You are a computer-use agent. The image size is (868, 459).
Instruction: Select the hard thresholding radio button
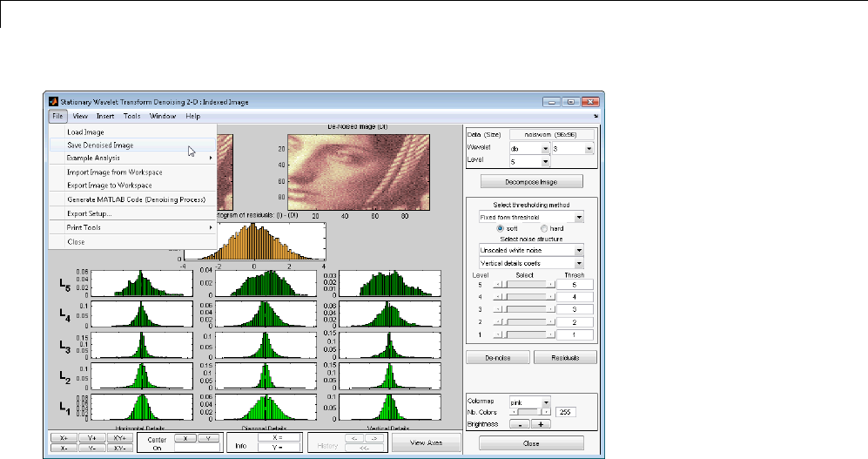click(543, 227)
